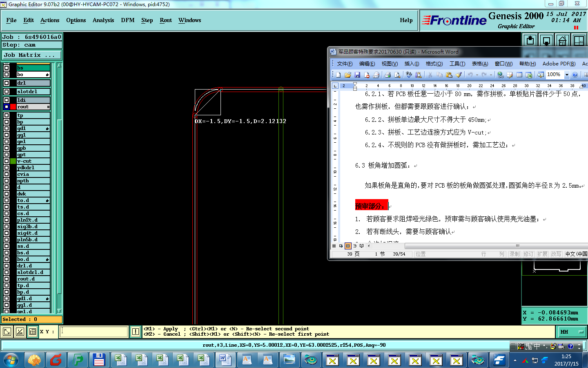Image resolution: width=588 pixels, height=368 pixels.
Task: Click the green v-cut layer color swatch
Action: 13,161
